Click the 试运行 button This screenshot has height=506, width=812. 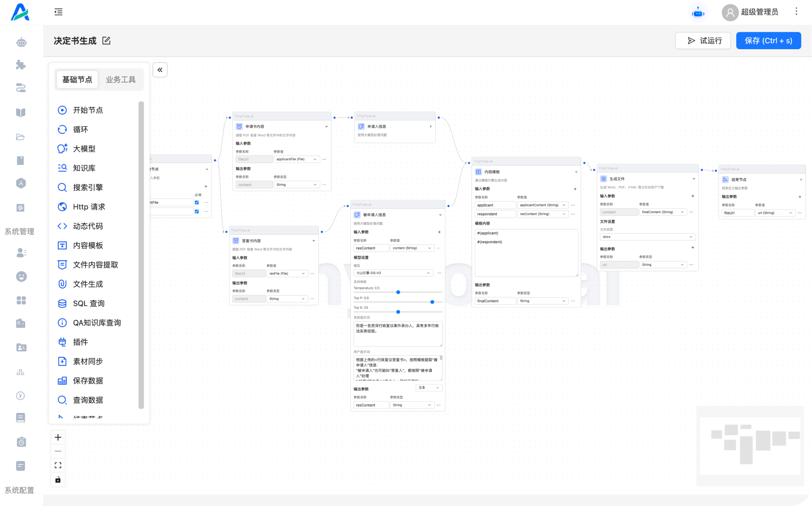click(703, 41)
